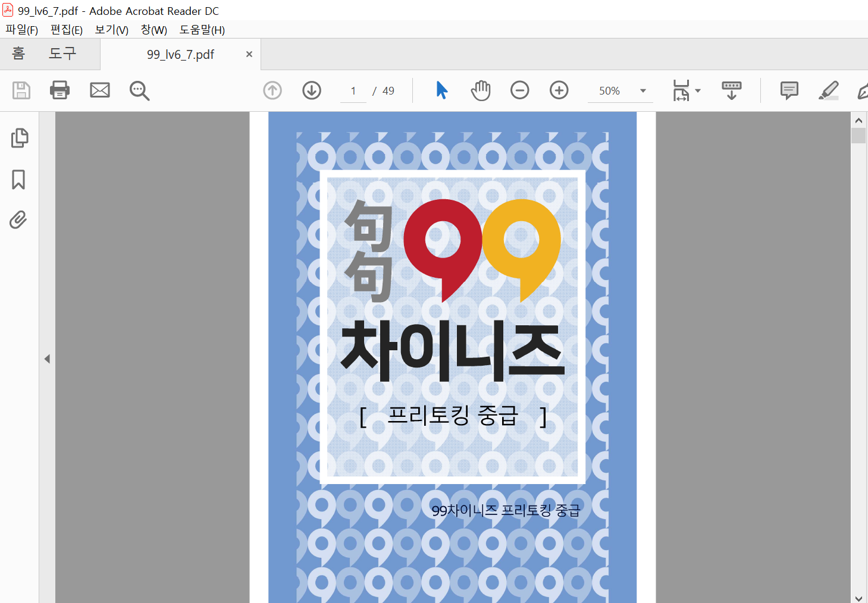868x603 pixels.
Task: Click the vertical scrollbar thumb
Action: pos(858,136)
